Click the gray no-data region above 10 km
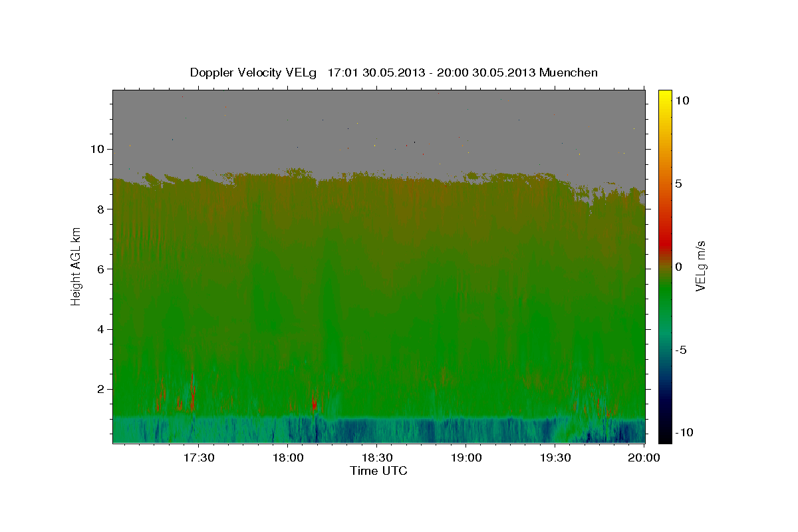The height and width of the screenshot is (532, 798). coord(379,120)
